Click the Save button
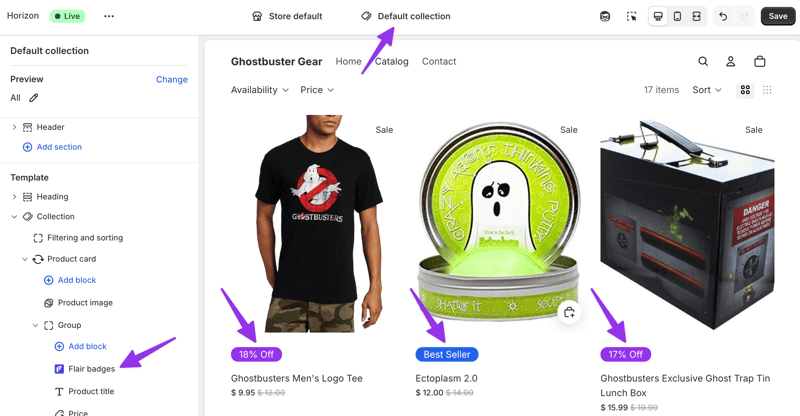 click(x=778, y=16)
